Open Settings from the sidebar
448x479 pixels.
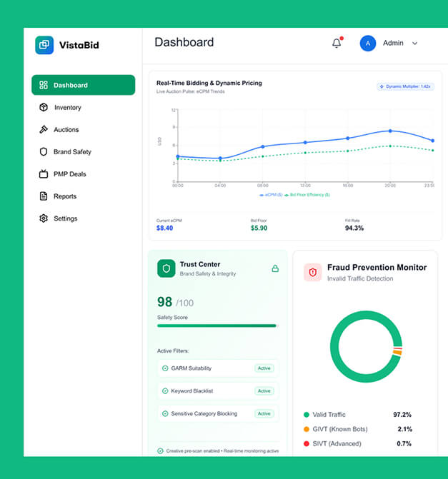pyautogui.click(x=65, y=218)
